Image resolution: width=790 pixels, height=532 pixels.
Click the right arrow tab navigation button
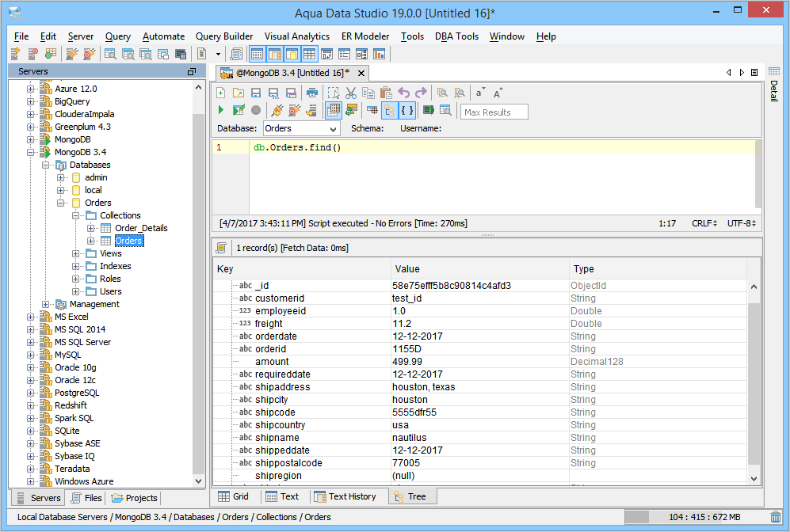742,73
